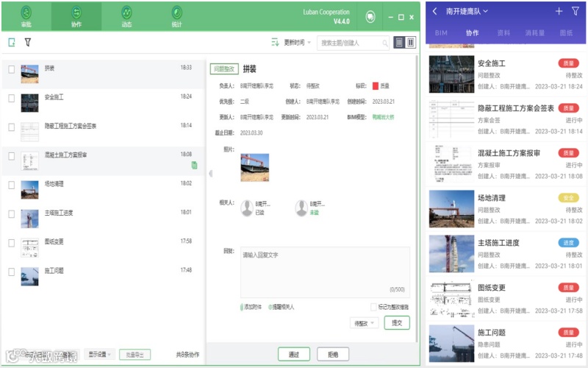
Task: Open the green BIM模型 model link
Action: [x=383, y=117]
